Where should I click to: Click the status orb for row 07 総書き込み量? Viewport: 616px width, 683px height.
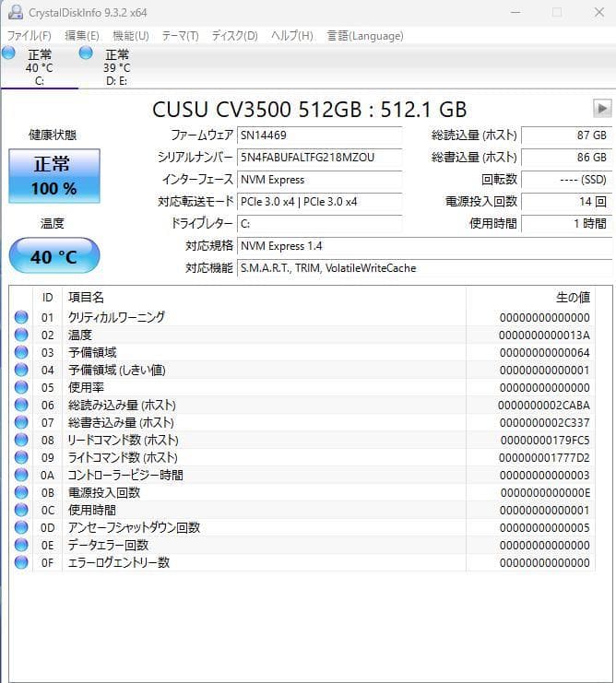(21, 422)
